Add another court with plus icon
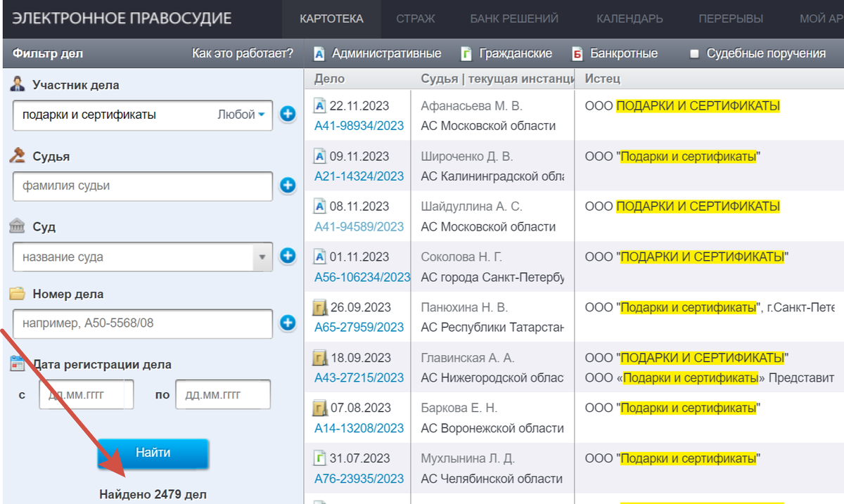This screenshot has width=844, height=504. pos(288,256)
